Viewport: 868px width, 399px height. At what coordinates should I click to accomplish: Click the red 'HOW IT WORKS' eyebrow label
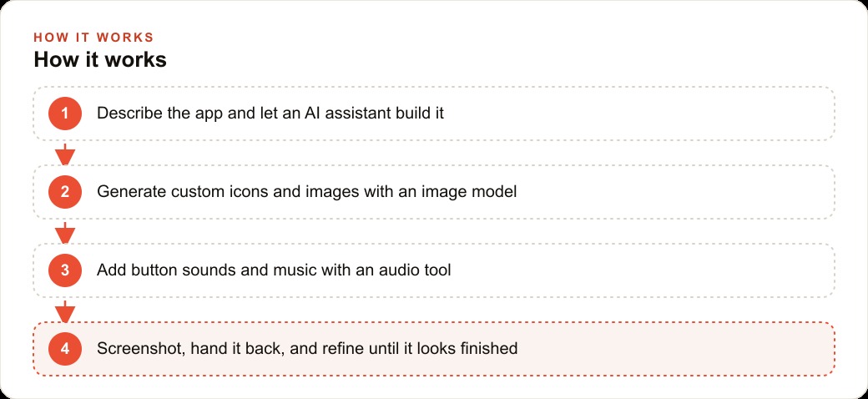click(x=93, y=37)
